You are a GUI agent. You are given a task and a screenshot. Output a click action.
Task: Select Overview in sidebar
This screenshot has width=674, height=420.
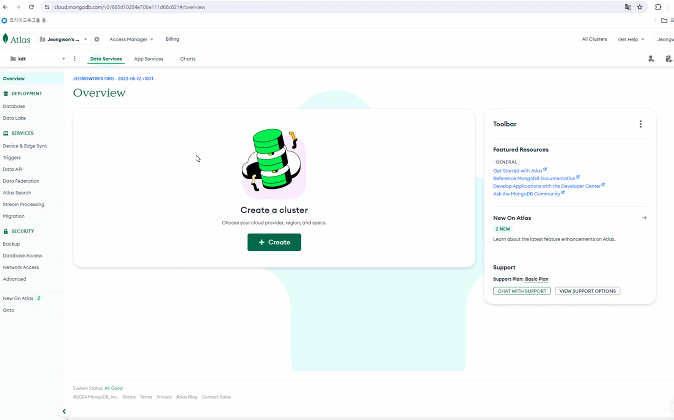coord(32,78)
